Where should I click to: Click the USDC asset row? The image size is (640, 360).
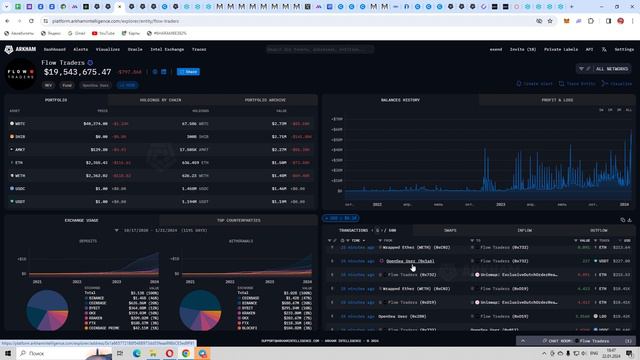pos(161,189)
